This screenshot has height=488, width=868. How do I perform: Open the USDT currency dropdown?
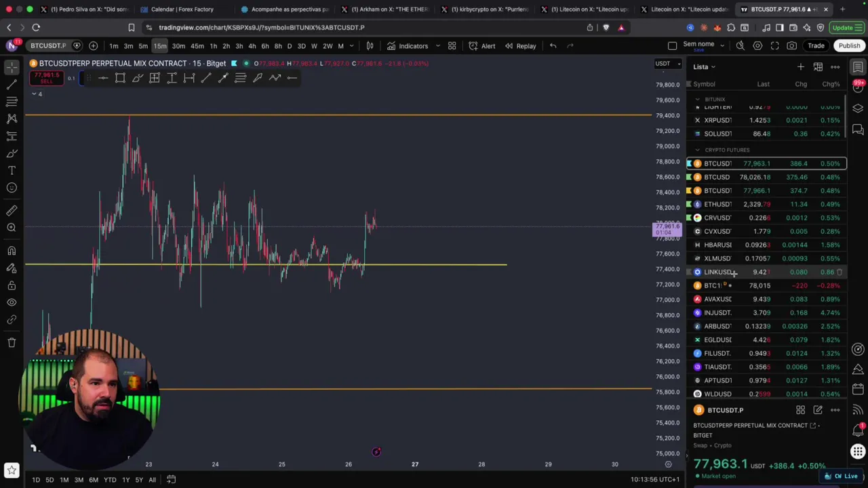click(668, 64)
